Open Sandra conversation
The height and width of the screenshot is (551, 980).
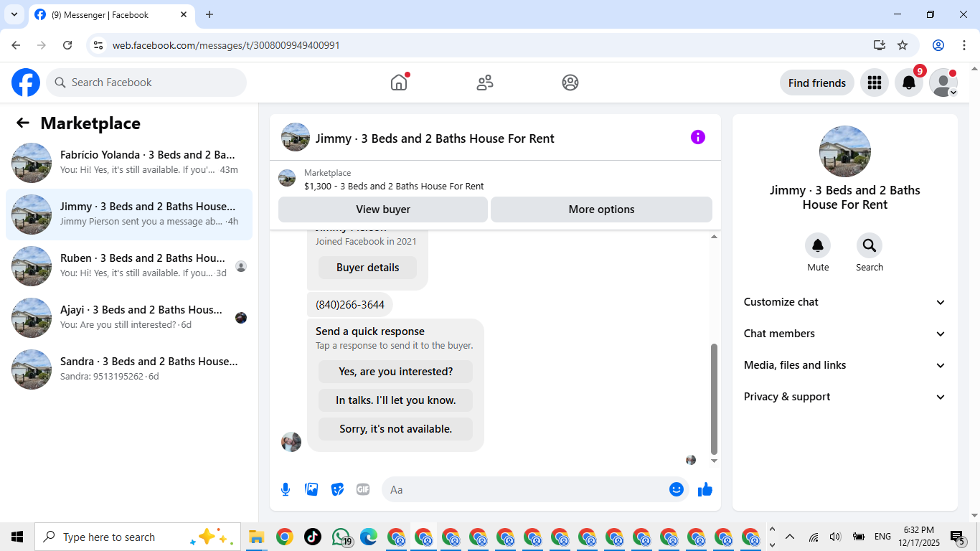(129, 369)
